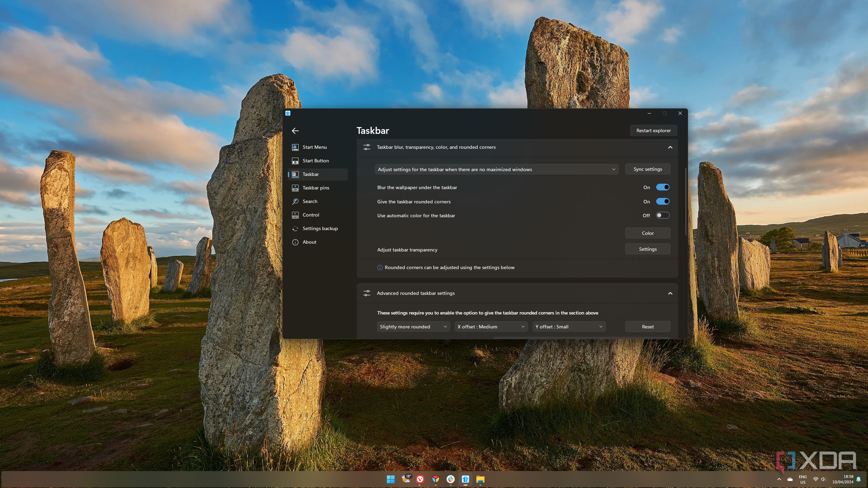This screenshot has height=488, width=868.
Task: Click the back arrow icon
Action: pyautogui.click(x=295, y=131)
